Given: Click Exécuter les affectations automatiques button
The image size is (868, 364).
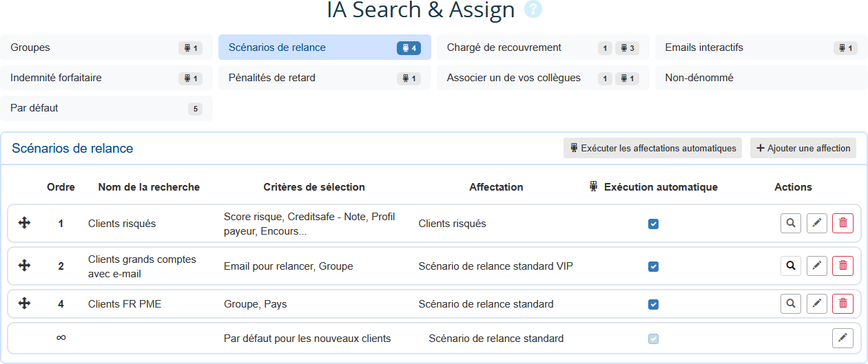Looking at the screenshot, I should [x=652, y=148].
